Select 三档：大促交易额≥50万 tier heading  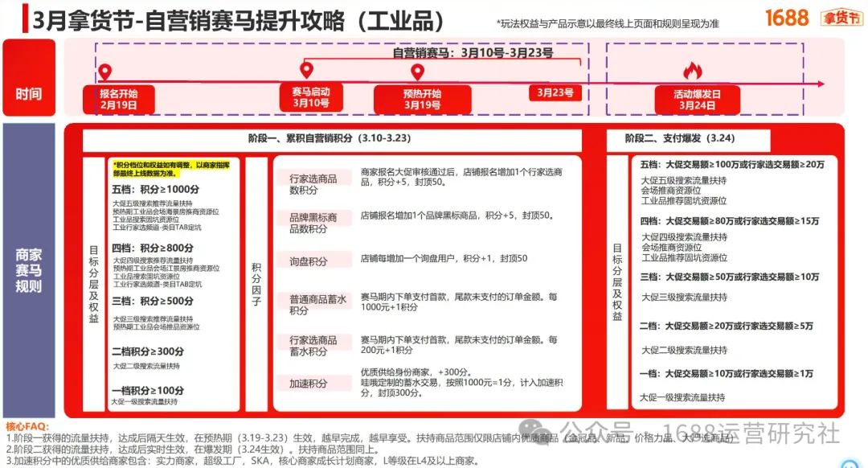pyautogui.click(x=730, y=277)
